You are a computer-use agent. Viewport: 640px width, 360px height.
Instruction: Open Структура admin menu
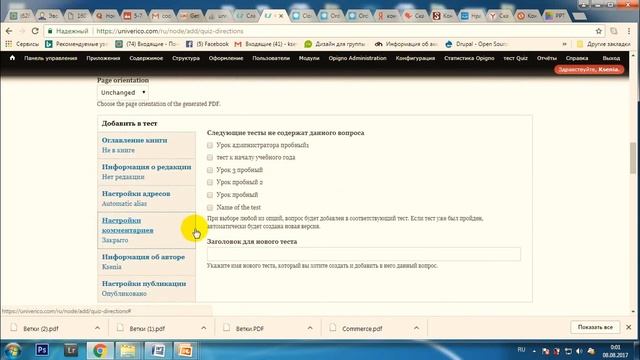[x=186, y=58]
